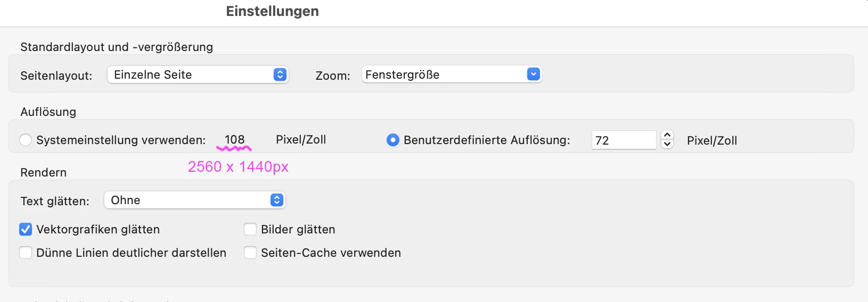The image size is (868, 302).
Task: Click the Rendern section heading
Action: click(43, 172)
